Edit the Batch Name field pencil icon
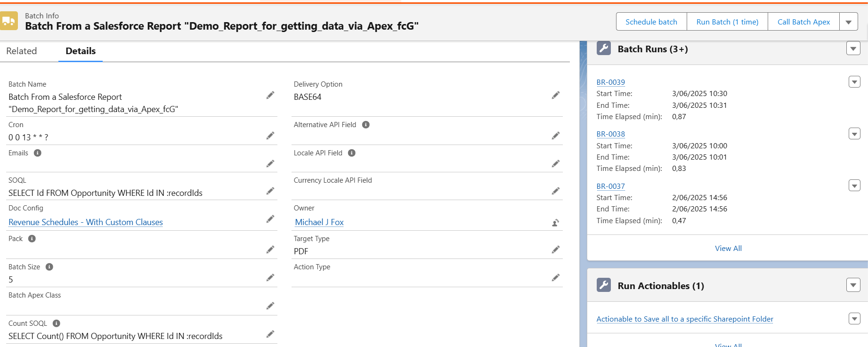 pos(270,95)
